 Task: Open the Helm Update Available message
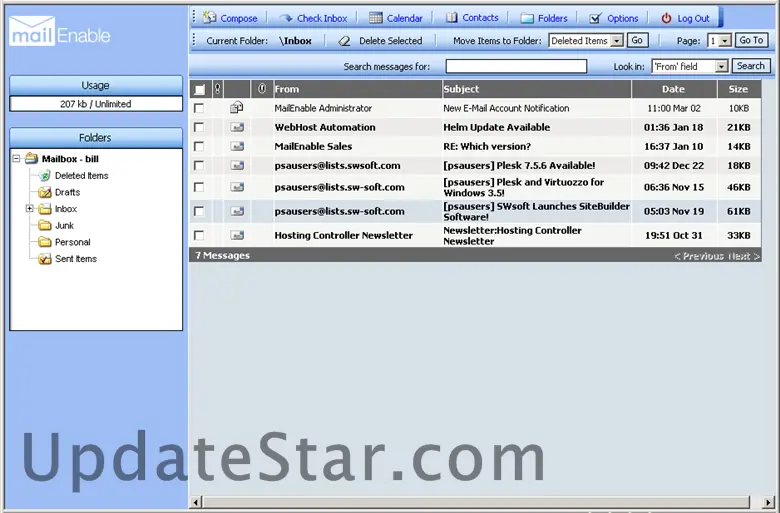click(496, 127)
